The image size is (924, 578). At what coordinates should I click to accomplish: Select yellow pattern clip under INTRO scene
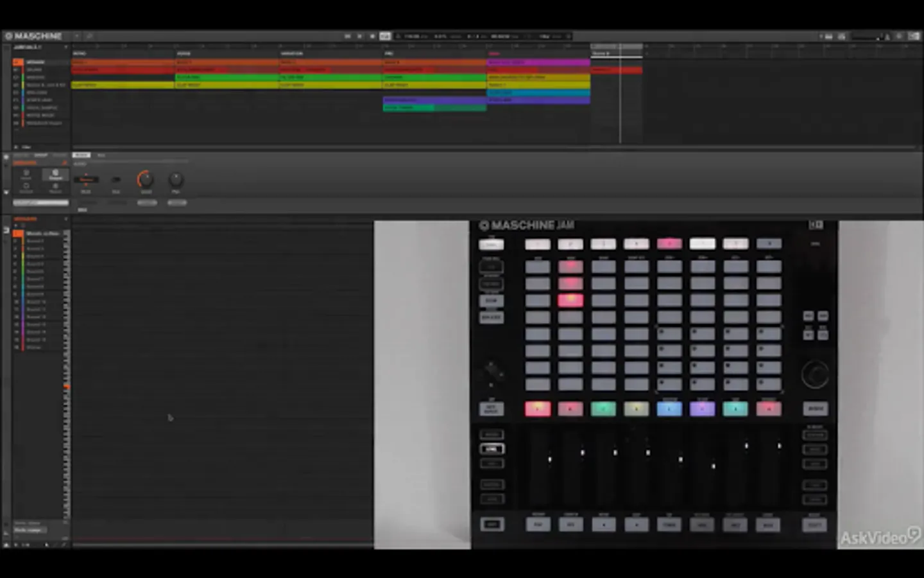[x=123, y=85]
